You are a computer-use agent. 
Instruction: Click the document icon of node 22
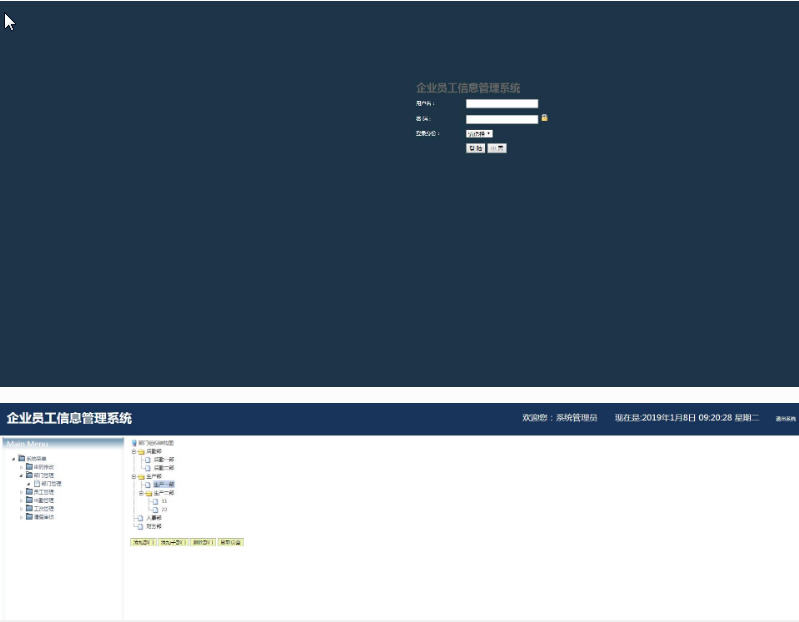[155, 509]
